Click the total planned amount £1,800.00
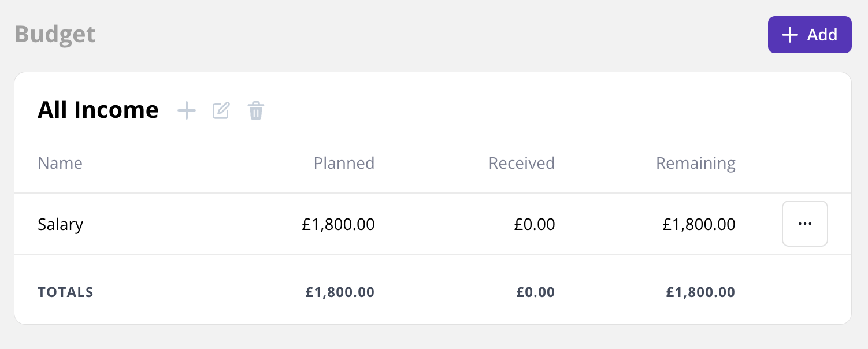 [x=340, y=292]
